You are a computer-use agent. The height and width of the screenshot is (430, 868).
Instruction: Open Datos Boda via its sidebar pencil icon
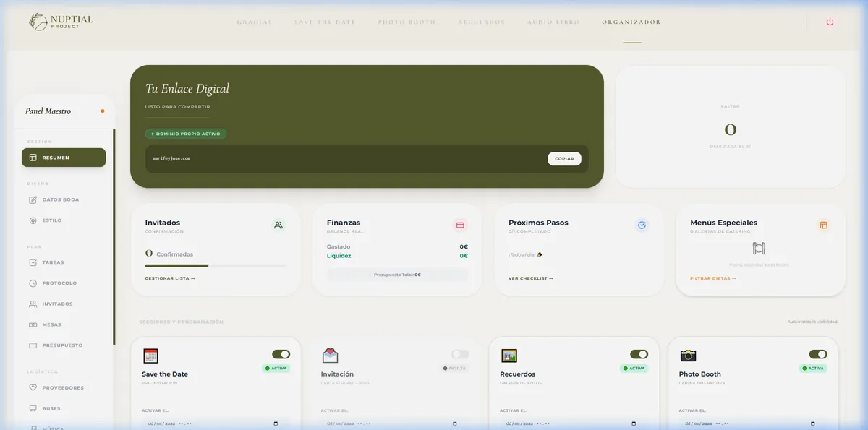tap(33, 199)
